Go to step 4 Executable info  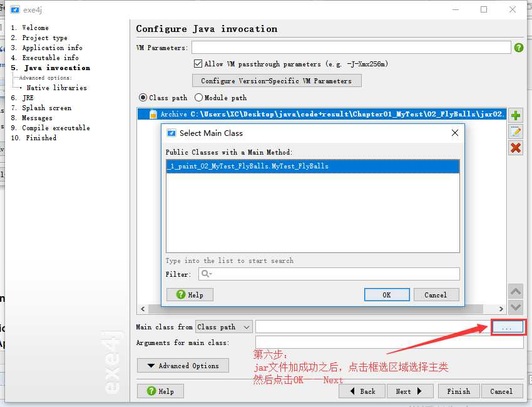tap(45, 58)
